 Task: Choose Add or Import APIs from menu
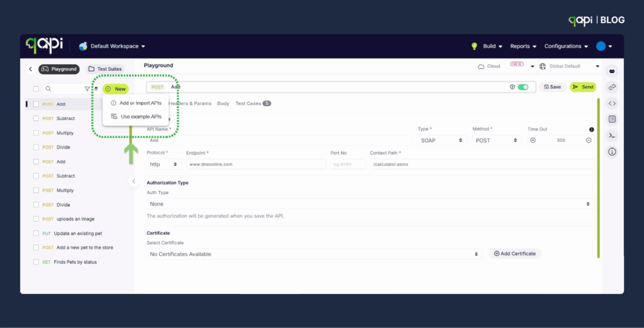(x=136, y=103)
